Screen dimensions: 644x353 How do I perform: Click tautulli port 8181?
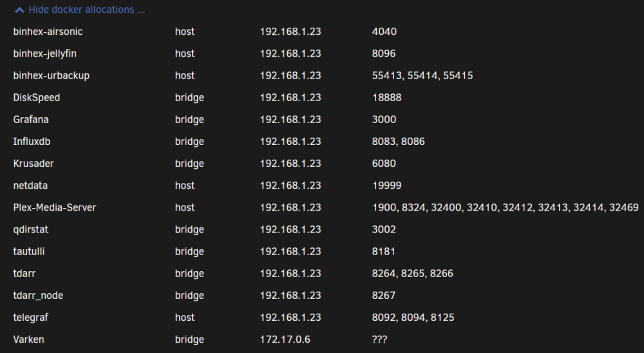tap(384, 251)
